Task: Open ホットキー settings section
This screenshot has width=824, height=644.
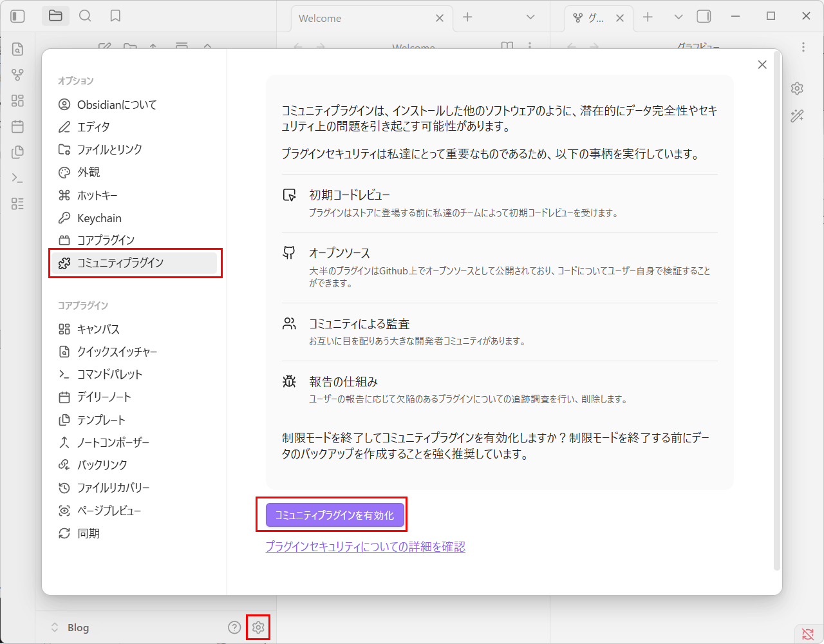Action: point(97,195)
